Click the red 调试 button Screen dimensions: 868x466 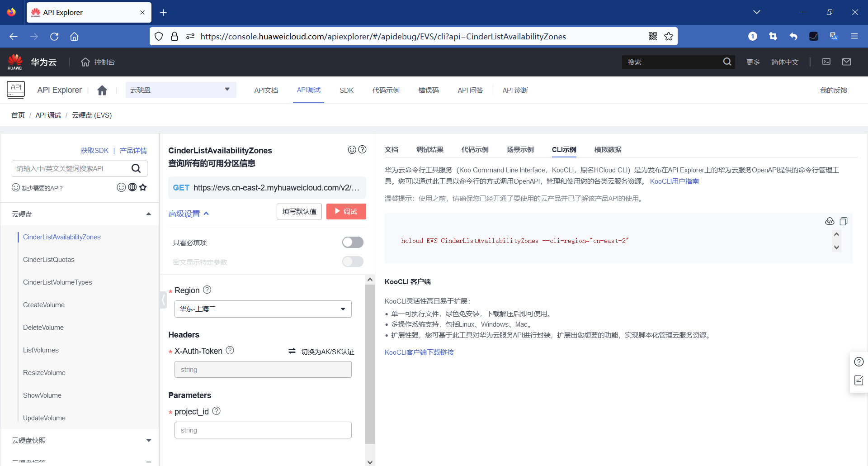[346, 211]
